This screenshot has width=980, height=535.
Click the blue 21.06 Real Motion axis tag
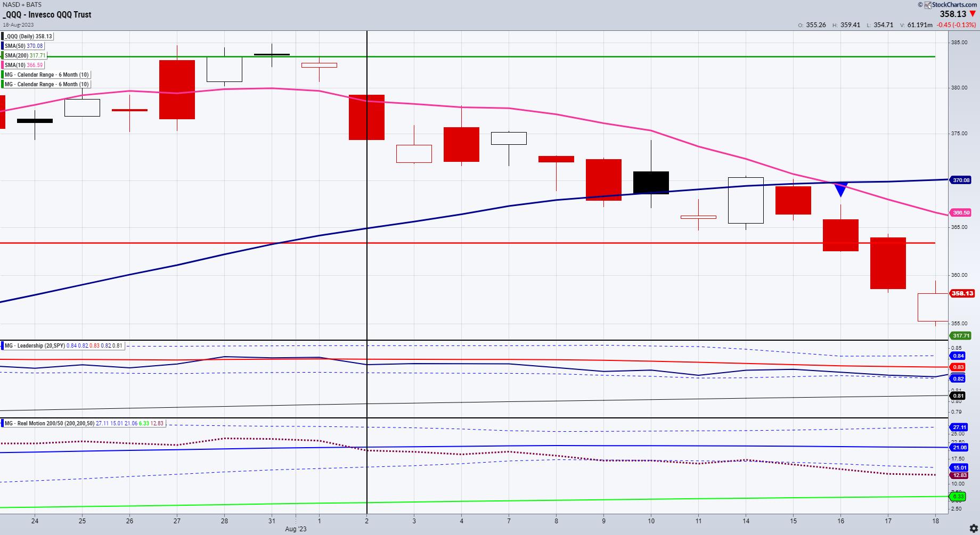click(960, 448)
